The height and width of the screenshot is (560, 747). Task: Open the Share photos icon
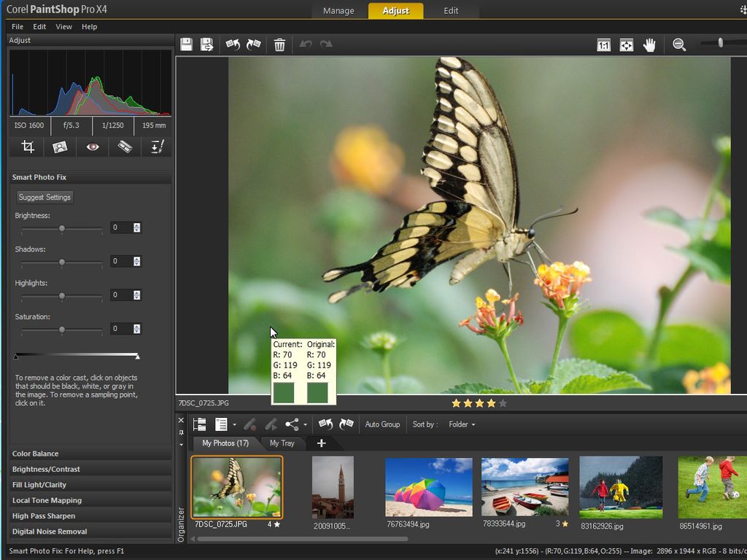pos(290,424)
